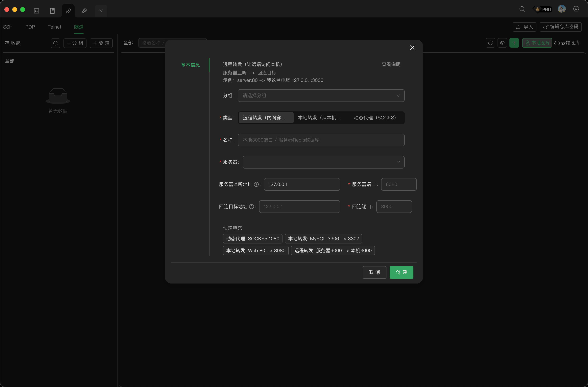
Task: Click the 创建 create button
Action: tap(401, 272)
